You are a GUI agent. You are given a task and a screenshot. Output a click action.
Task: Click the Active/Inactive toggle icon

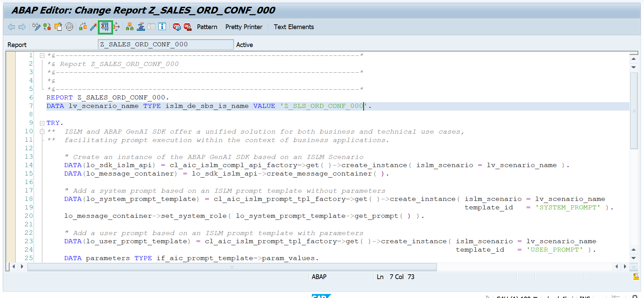pos(47,27)
